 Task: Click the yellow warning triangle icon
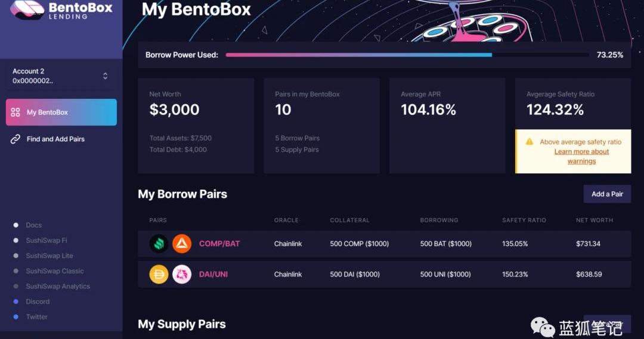[x=530, y=142]
